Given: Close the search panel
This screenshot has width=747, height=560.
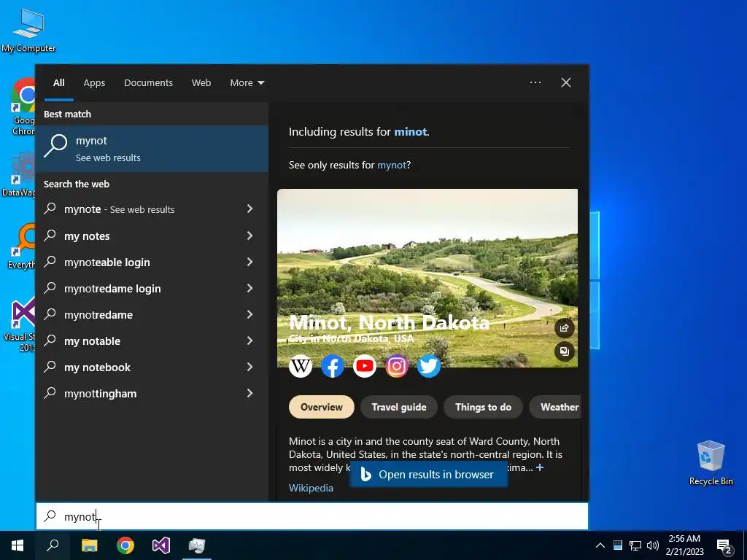Looking at the screenshot, I should tap(566, 82).
